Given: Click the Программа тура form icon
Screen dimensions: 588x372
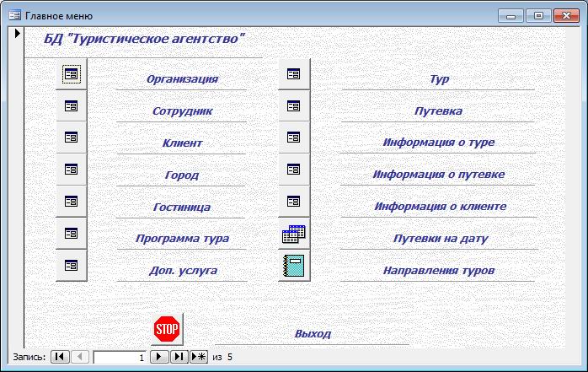Looking at the screenshot, I should 72,233.
